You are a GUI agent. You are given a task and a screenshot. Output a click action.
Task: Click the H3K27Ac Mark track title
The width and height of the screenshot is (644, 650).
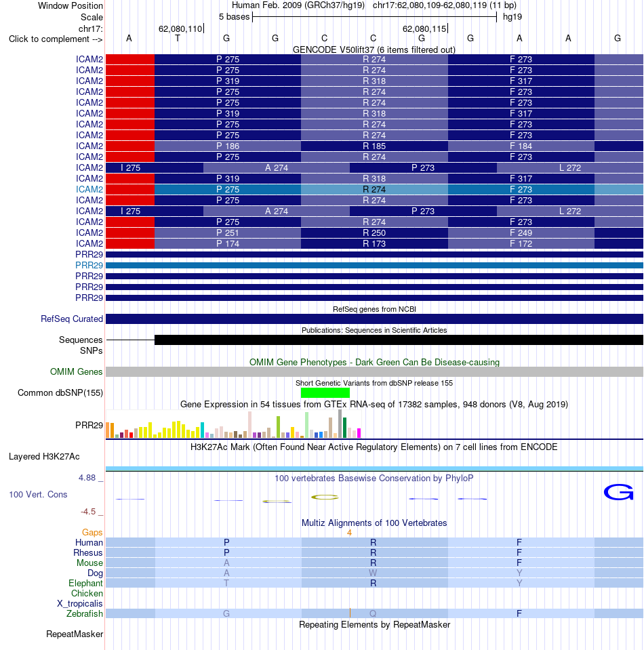point(374,447)
